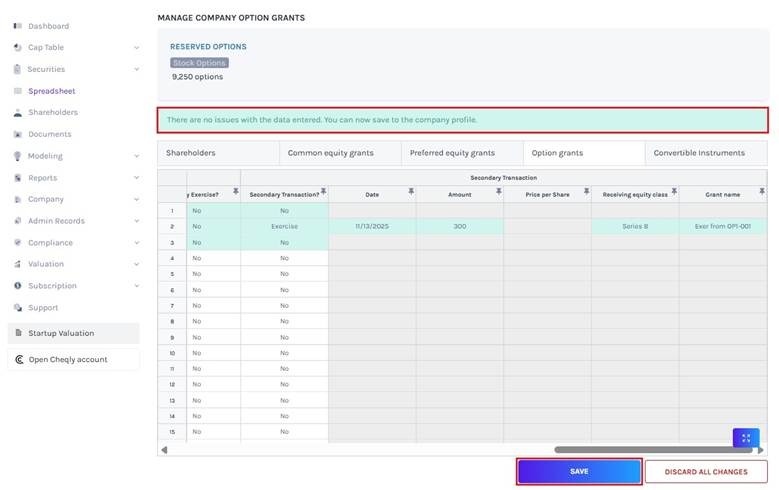
Task: Click the Open Cheqly account logo icon
Action: (19, 360)
